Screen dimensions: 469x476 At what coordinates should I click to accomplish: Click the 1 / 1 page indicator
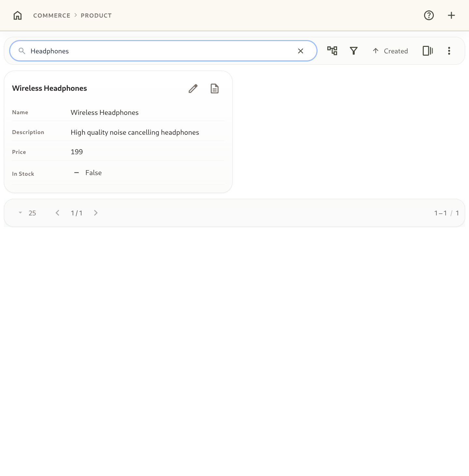(x=77, y=213)
